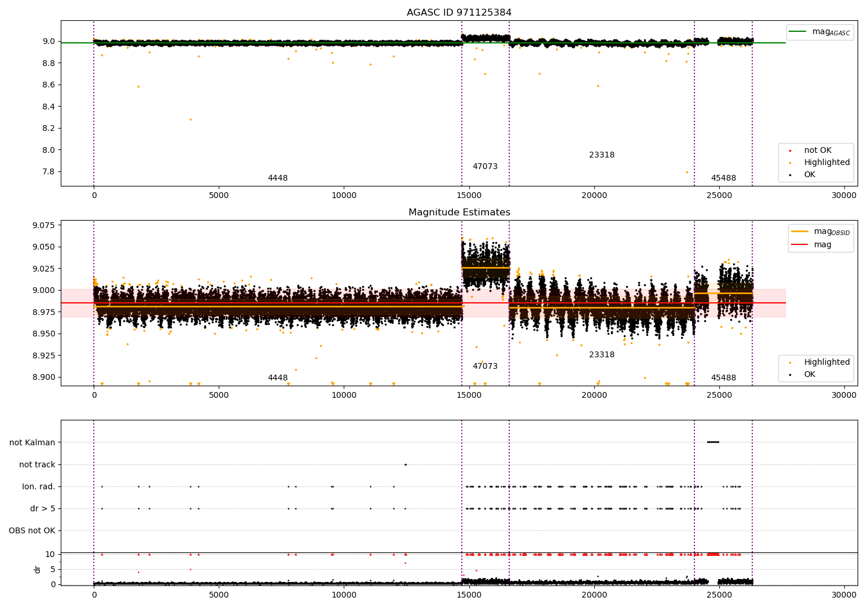Click the red 'mag' legend entry in middle plot
868x608 pixels.
coord(811,245)
